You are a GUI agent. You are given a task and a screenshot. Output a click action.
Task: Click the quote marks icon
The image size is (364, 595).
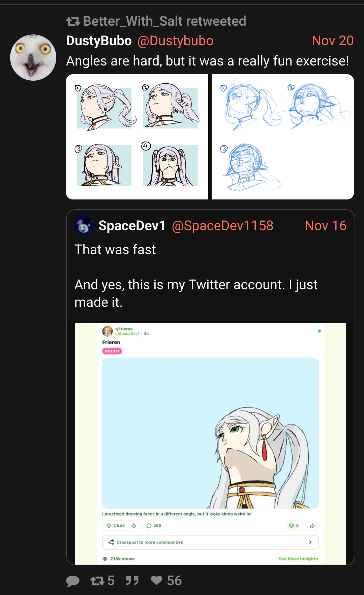coord(132,581)
